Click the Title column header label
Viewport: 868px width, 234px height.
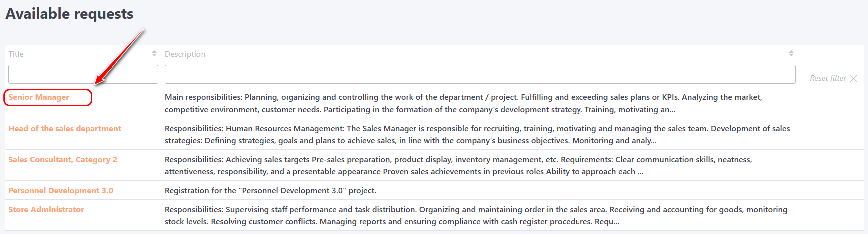click(x=16, y=54)
